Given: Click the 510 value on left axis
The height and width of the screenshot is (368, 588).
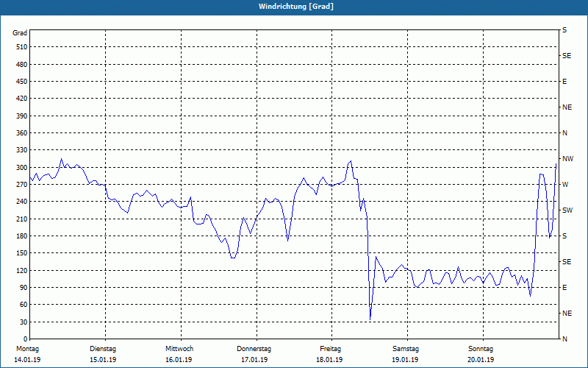Looking at the screenshot, I should tap(21, 47).
